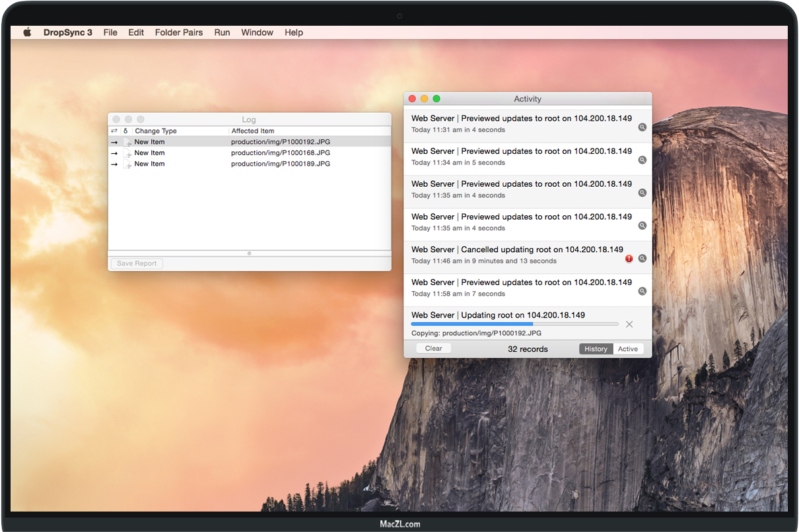Click sync direction arrows column header
This screenshot has width=799, height=532.
tap(114, 131)
